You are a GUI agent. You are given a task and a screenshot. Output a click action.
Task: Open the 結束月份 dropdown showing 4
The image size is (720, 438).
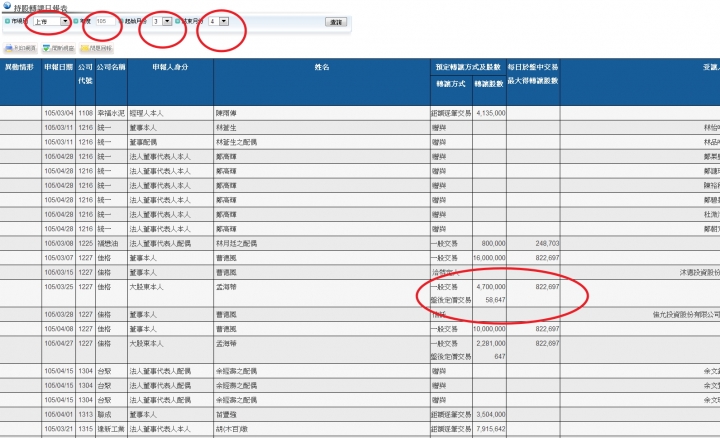(x=219, y=21)
